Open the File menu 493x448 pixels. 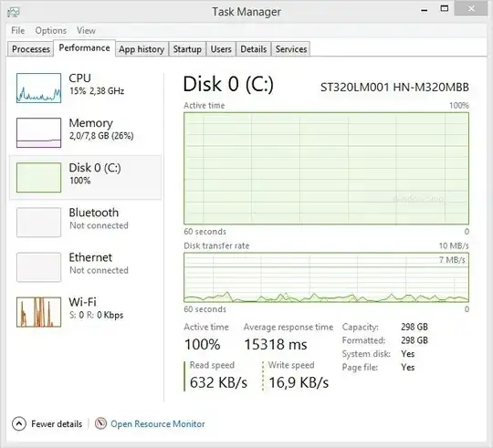pos(18,30)
